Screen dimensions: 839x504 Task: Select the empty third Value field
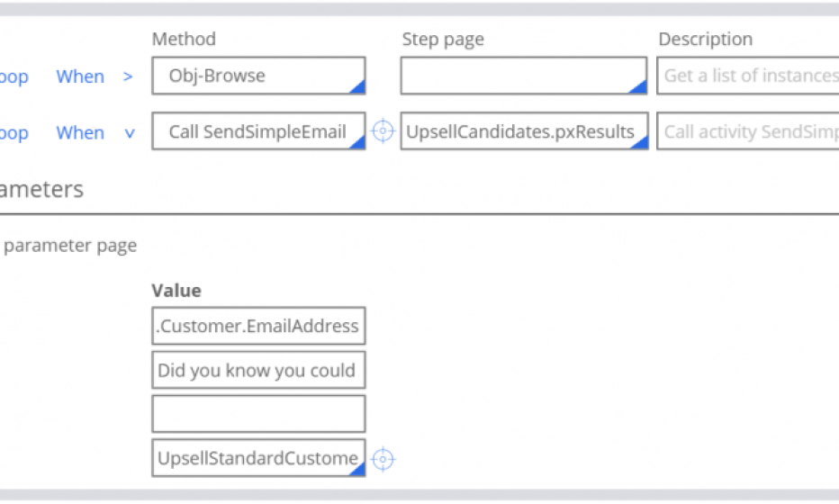pos(258,414)
